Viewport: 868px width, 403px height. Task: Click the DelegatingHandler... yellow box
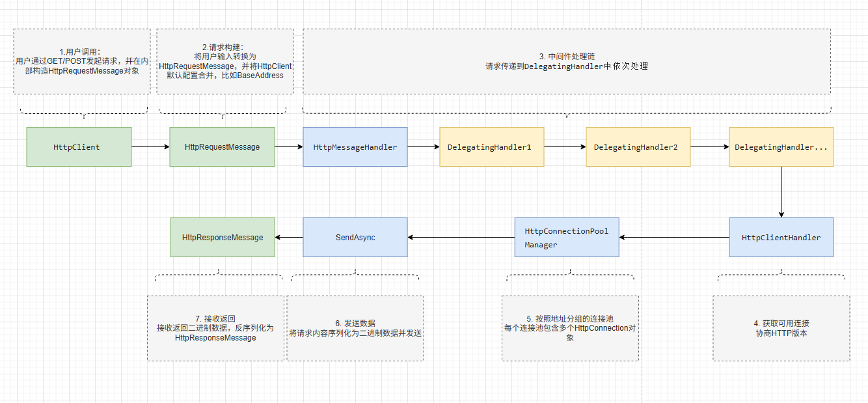tap(781, 146)
